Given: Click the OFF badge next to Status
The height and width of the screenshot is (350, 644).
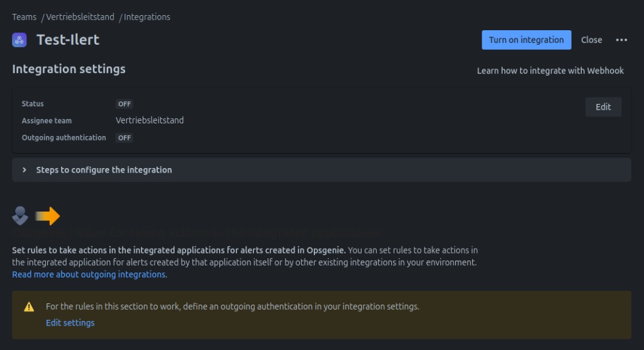Looking at the screenshot, I should [x=124, y=104].
